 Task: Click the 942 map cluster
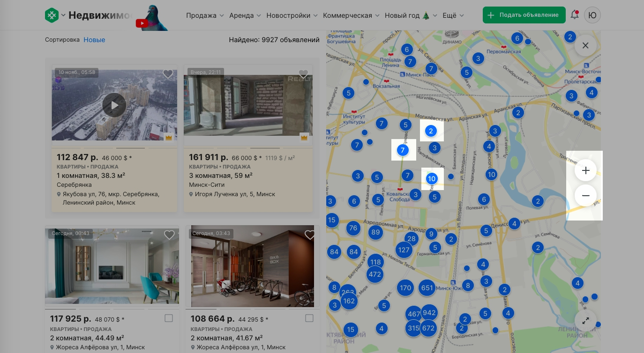429,313
